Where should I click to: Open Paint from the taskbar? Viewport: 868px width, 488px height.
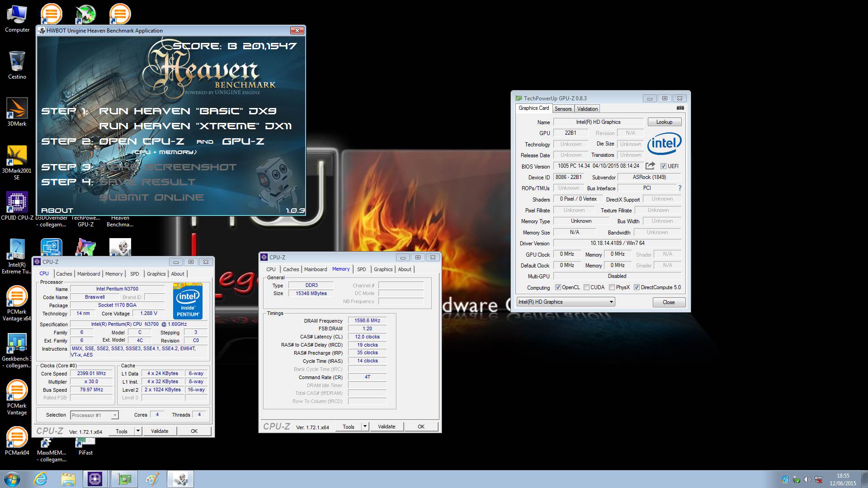[152, 479]
